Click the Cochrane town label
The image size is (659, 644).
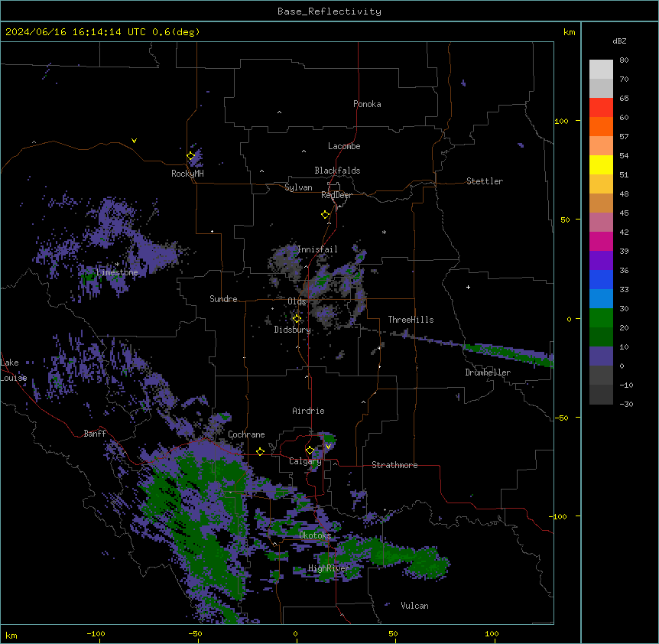point(246,434)
